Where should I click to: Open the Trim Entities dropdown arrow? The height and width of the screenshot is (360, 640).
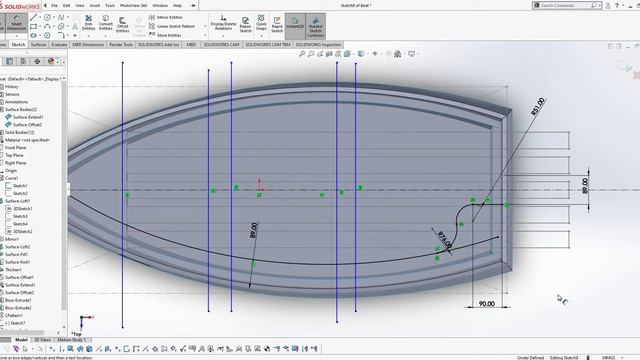tap(89, 36)
